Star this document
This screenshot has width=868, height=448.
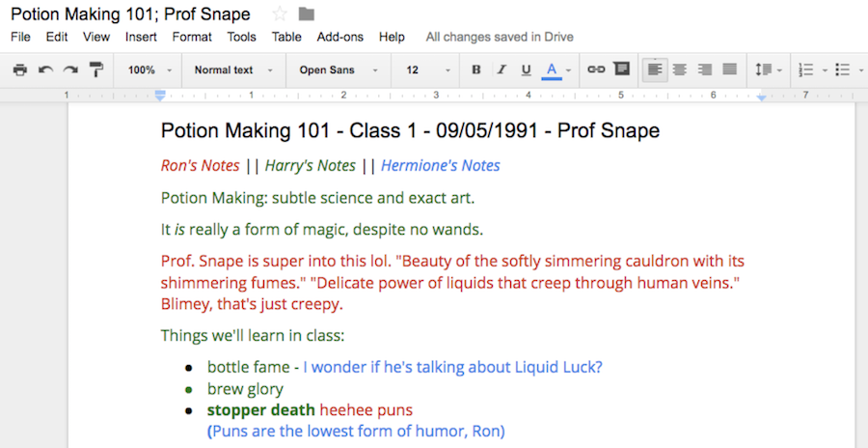[x=280, y=14]
